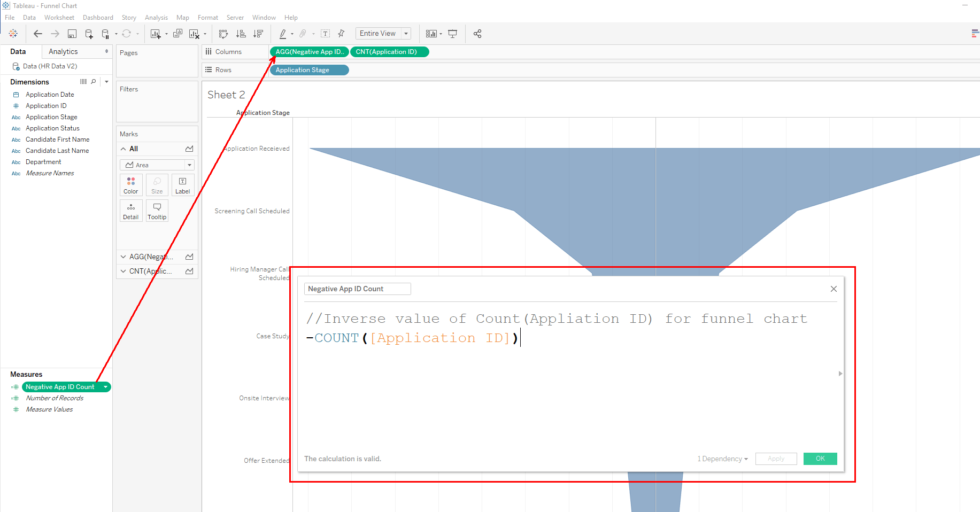Open the Highlight tool
Image resolution: width=980 pixels, height=512 pixels.
point(283,33)
